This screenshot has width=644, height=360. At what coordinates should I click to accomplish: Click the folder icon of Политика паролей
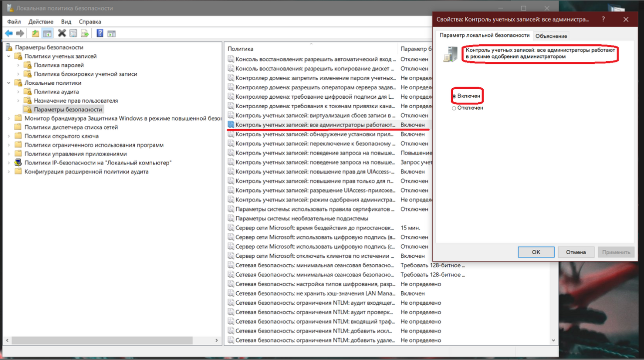(x=27, y=65)
